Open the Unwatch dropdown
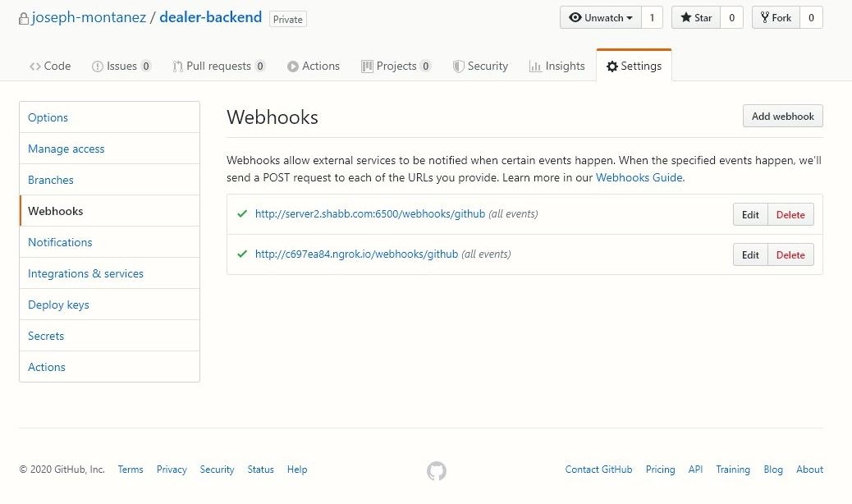Image resolution: width=852 pixels, height=504 pixels. [x=600, y=18]
